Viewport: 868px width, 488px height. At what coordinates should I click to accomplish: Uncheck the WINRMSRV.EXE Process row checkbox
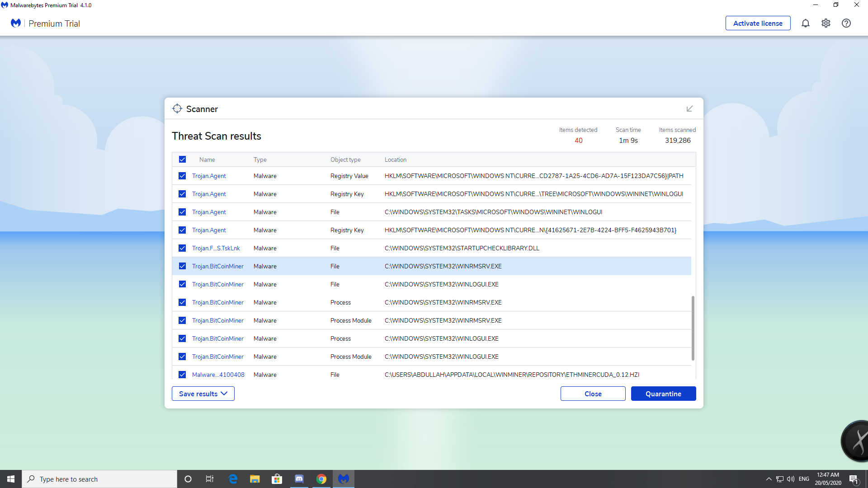coord(182,302)
